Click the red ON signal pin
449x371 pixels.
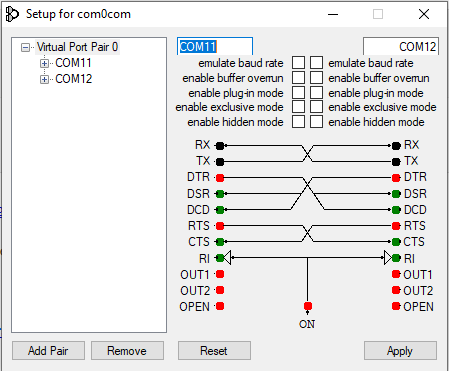[308, 306]
